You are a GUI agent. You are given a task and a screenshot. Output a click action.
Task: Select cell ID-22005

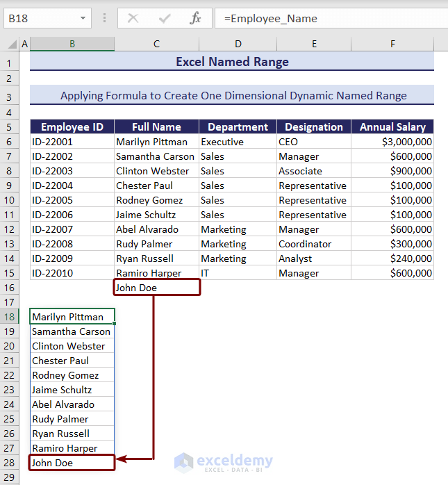(x=72, y=200)
